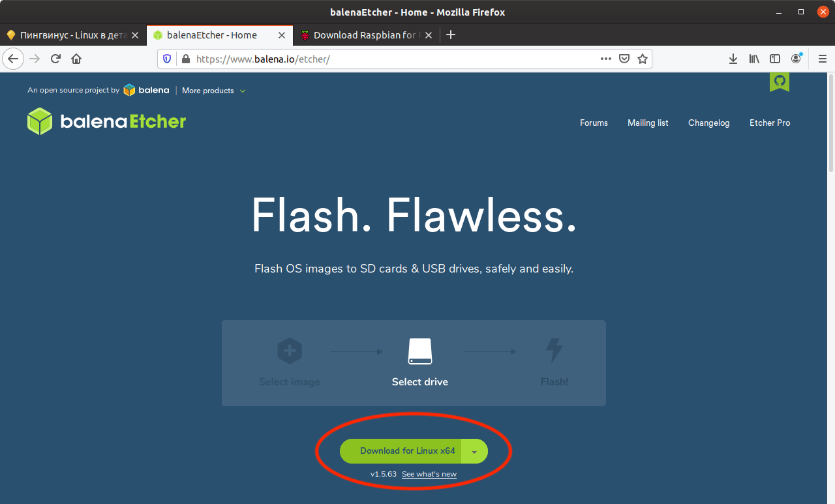Click the URL address bar field
Viewport: 835px width, 504px height.
[x=391, y=59]
